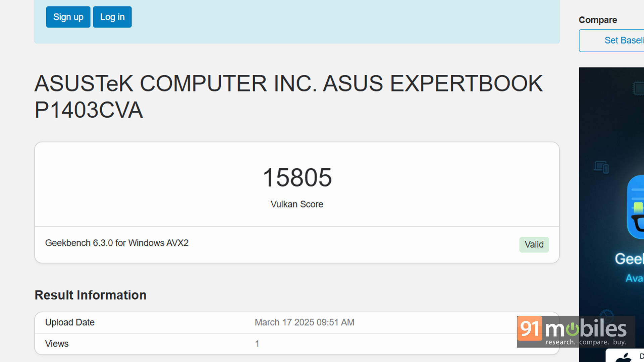Click the text Geekbench 6.3.0 for Windows AVX2

point(117,243)
